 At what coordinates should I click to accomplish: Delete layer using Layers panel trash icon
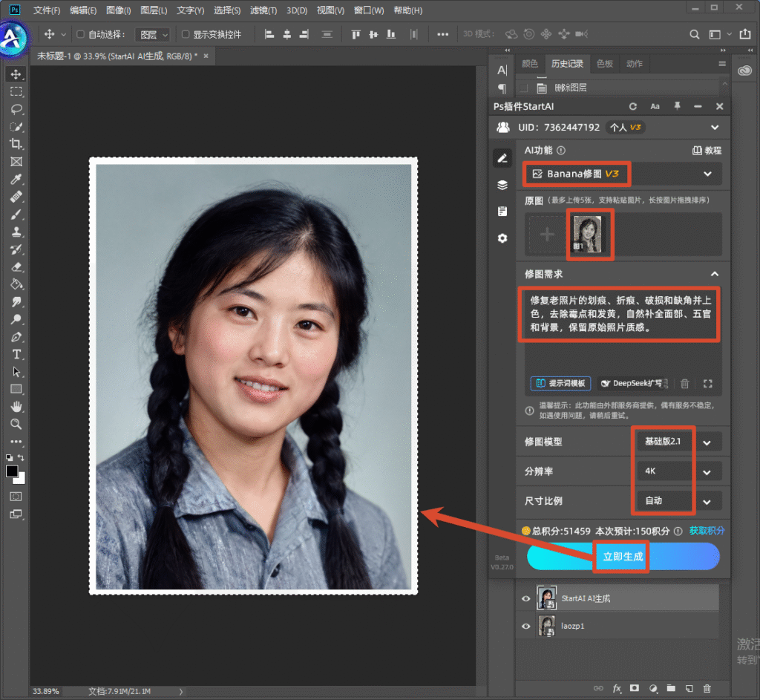(x=707, y=688)
